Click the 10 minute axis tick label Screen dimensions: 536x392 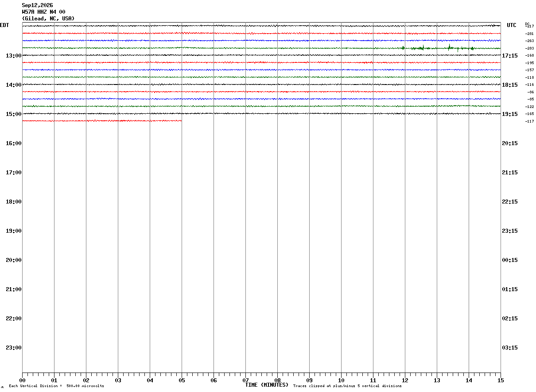coord(341,380)
